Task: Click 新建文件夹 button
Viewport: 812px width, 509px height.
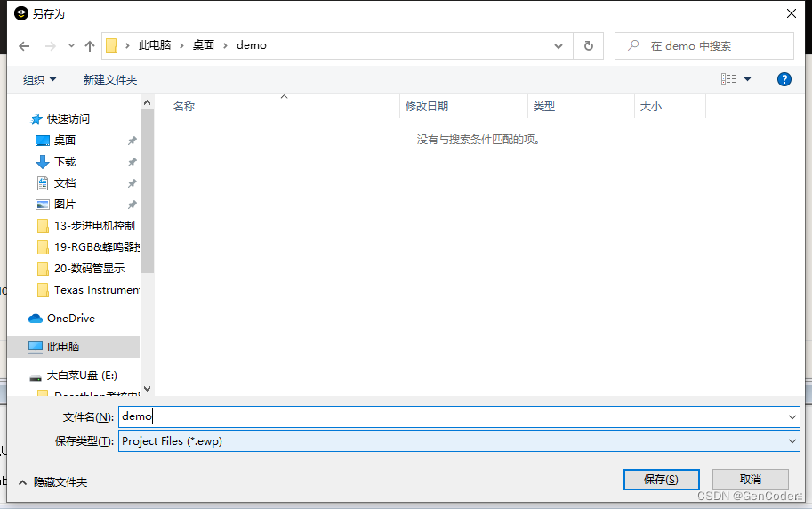Action: click(110, 80)
